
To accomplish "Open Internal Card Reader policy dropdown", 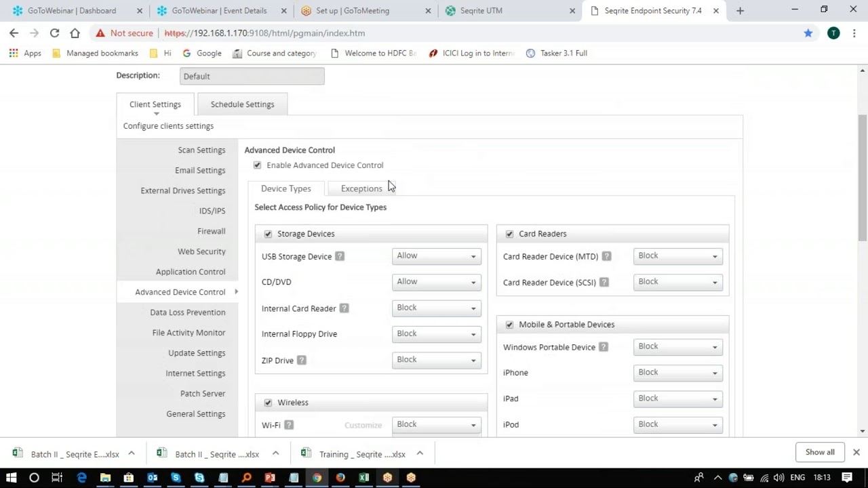I will 437,308.
